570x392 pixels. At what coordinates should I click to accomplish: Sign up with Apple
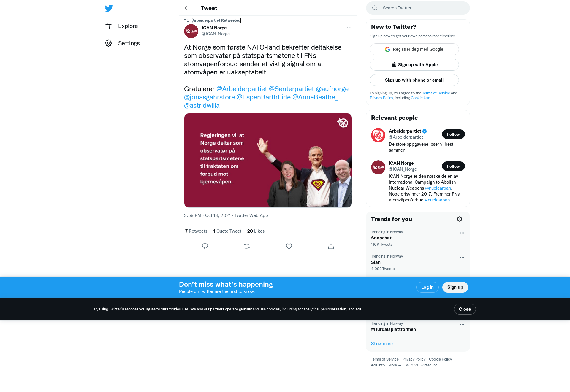(x=414, y=65)
